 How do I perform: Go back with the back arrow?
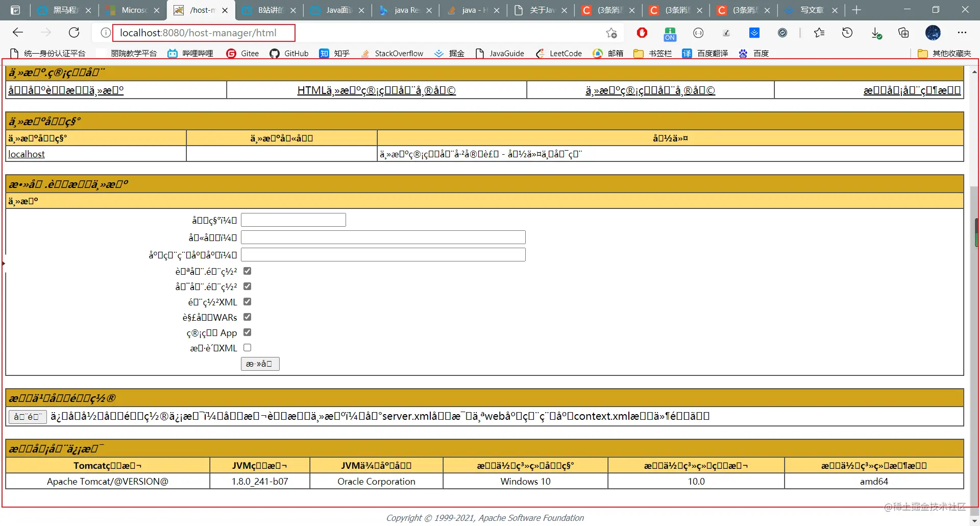18,33
